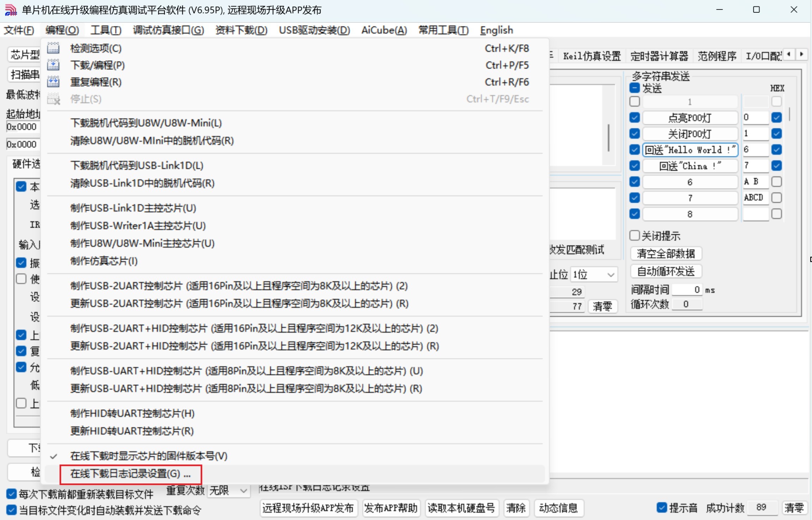Choose 更新USB-2UART控制芯片 8K entry
This screenshot has width=812, height=520.
pyautogui.click(x=295, y=303)
